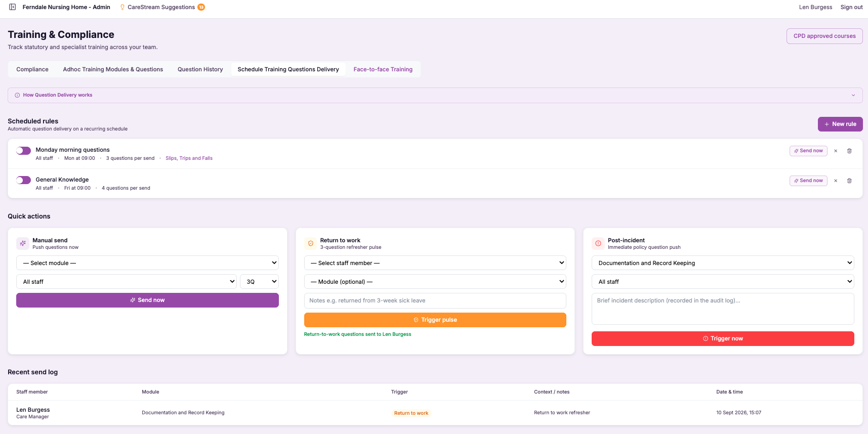
Task: Click the red Trigger now button
Action: pos(723,338)
